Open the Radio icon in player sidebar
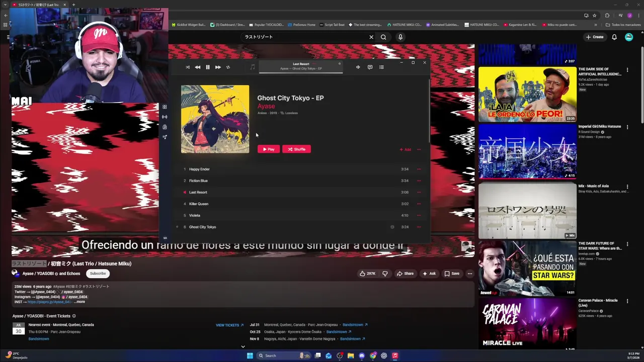 click(x=165, y=117)
